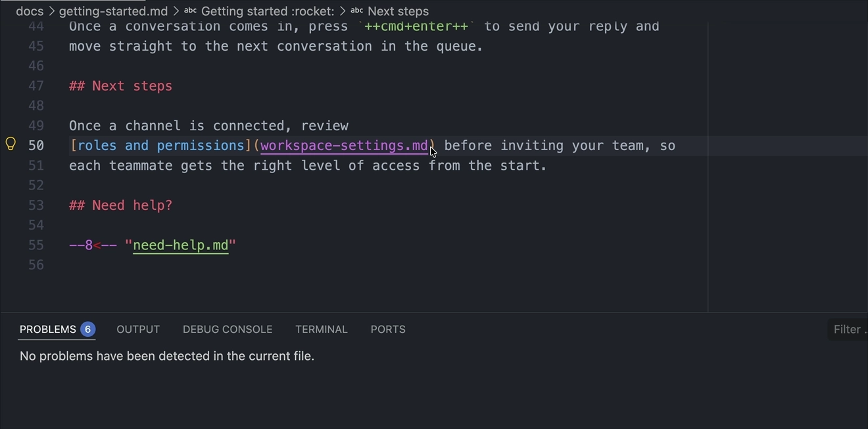Image resolution: width=868 pixels, height=429 pixels.
Task: Show the PORTS tab
Action: pos(388,329)
